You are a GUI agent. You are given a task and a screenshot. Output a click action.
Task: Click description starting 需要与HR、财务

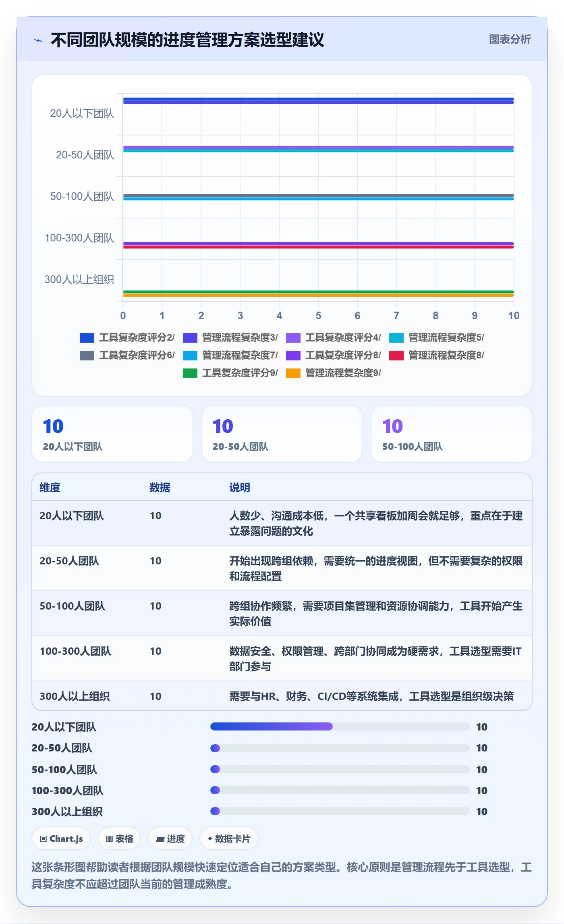tap(371, 696)
